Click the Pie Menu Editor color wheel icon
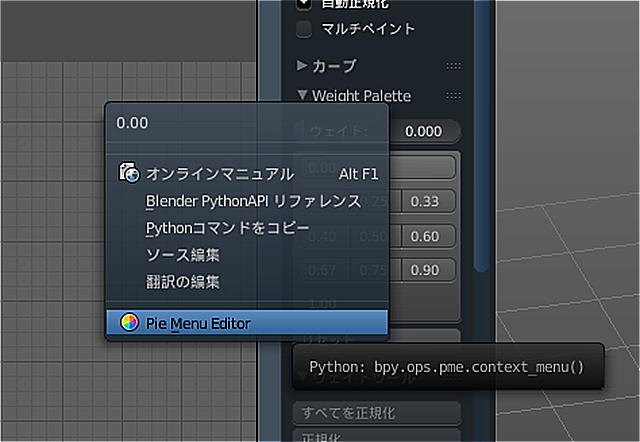 [129, 322]
